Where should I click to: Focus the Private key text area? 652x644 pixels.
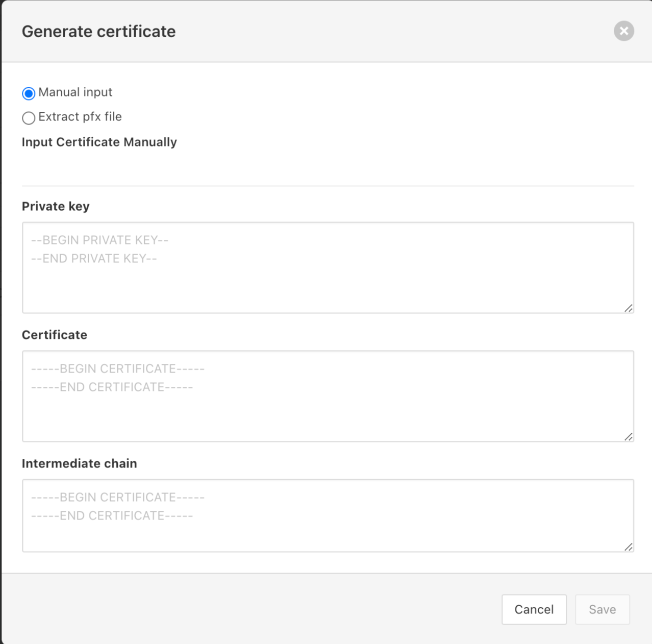pos(328,276)
